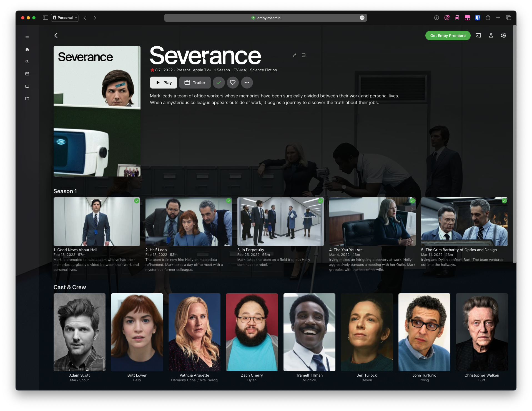Open the pink circular extension icon
Viewport: 532px width, 411px height.
[447, 18]
